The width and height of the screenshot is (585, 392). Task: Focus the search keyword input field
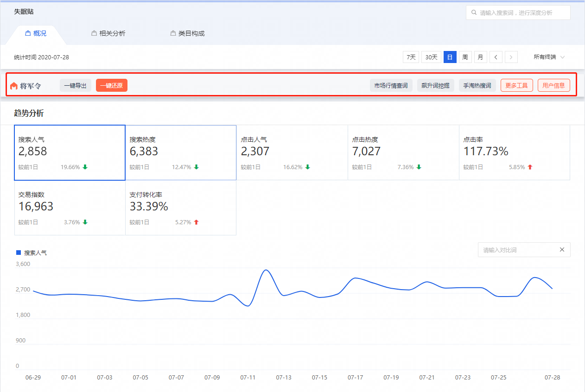point(518,13)
